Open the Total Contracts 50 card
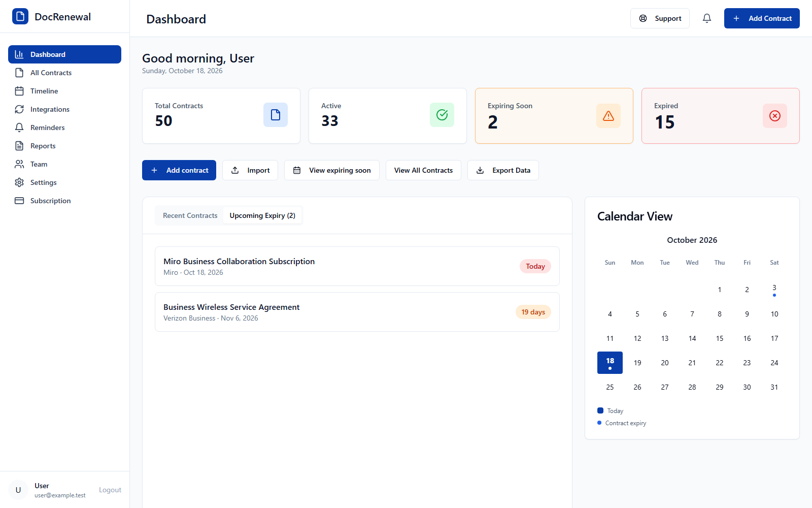Image resolution: width=812 pixels, height=508 pixels. click(x=221, y=116)
